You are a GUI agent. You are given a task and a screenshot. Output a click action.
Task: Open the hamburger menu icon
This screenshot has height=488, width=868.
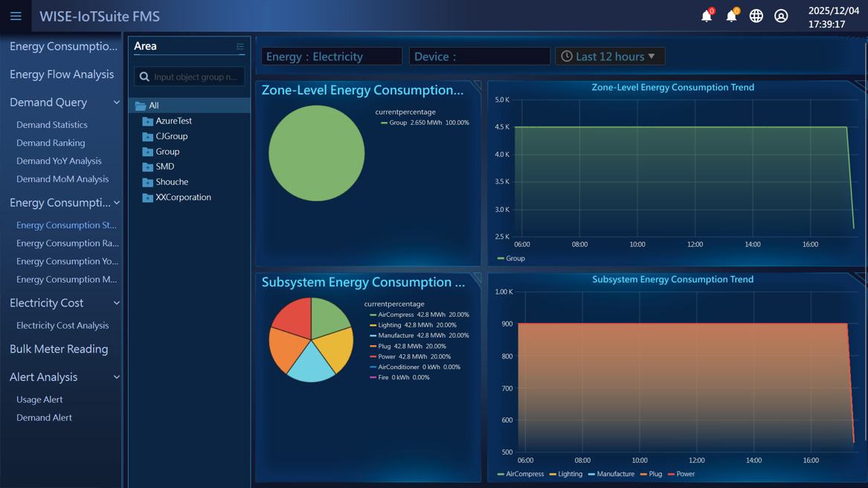point(15,16)
